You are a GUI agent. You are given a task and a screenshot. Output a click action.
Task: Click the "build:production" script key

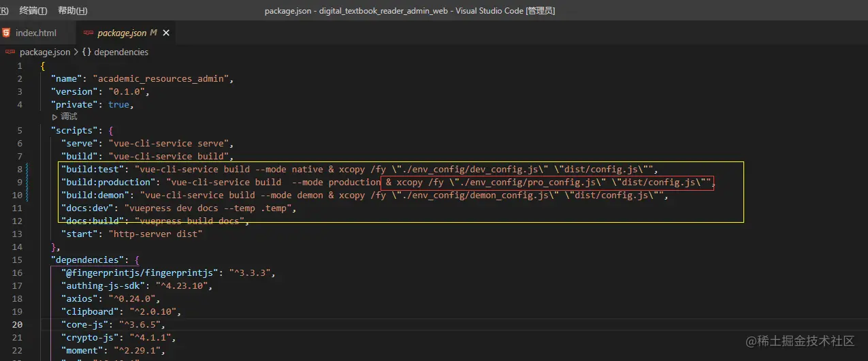coord(109,182)
